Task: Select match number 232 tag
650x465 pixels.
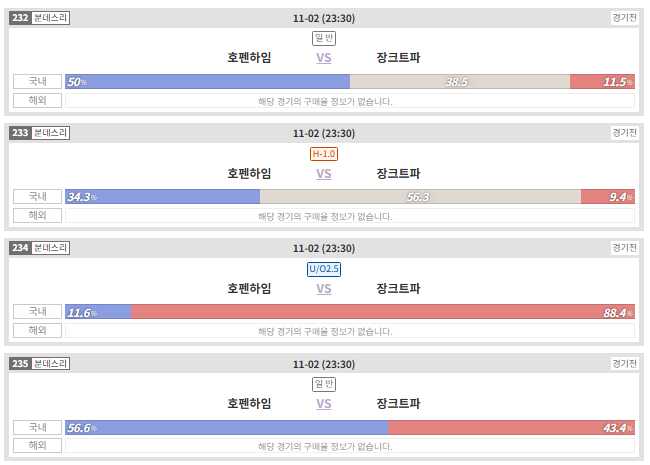Action: click(x=20, y=18)
